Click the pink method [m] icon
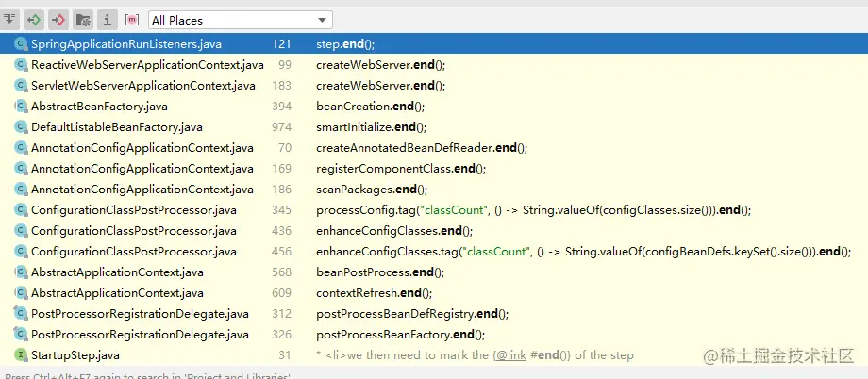 [x=132, y=21]
